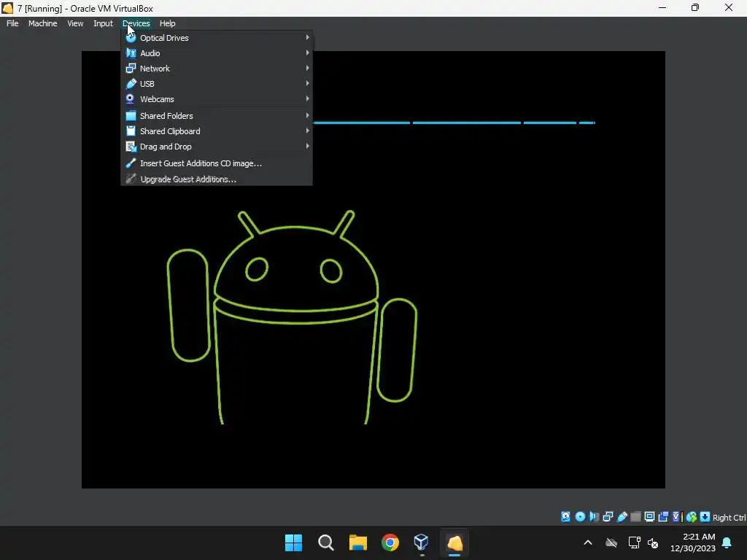Select Shared Clipboard label
Image resolution: width=747 pixels, height=560 pixels.
170,131
